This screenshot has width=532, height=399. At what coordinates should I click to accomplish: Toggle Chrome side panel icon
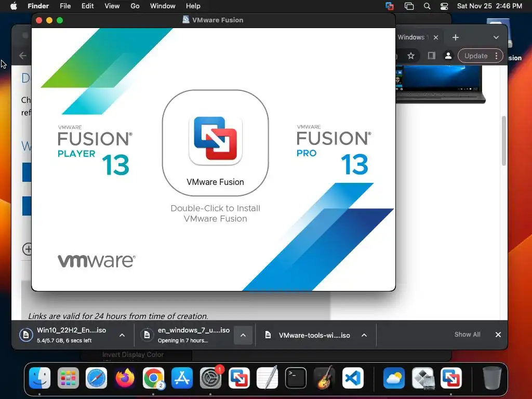(431, 56)
